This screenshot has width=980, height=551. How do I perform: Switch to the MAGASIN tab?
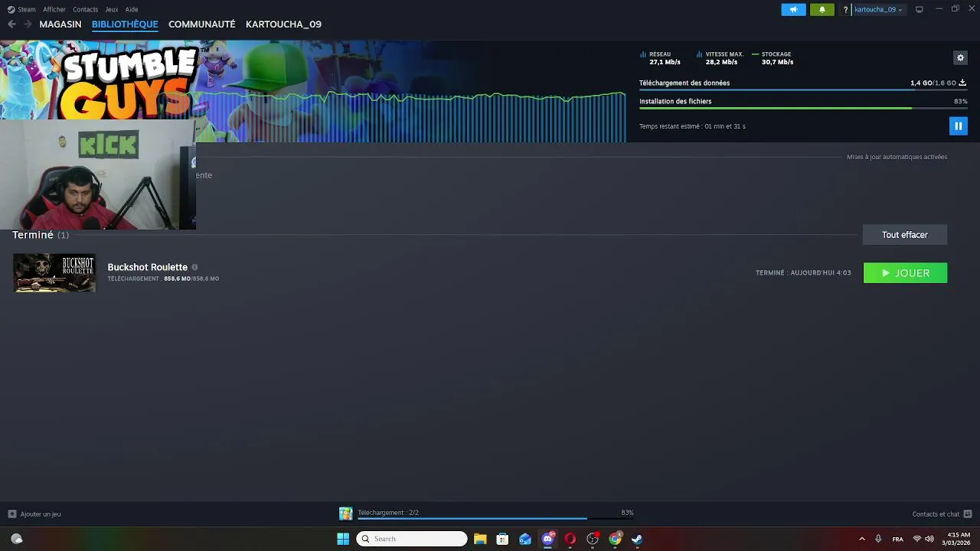(60, 24)
